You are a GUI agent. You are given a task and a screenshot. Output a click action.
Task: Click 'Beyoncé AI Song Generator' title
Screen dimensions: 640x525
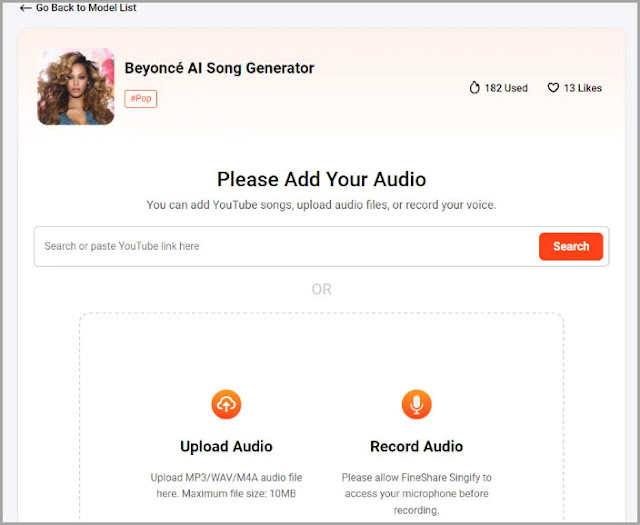click(219, 68)
